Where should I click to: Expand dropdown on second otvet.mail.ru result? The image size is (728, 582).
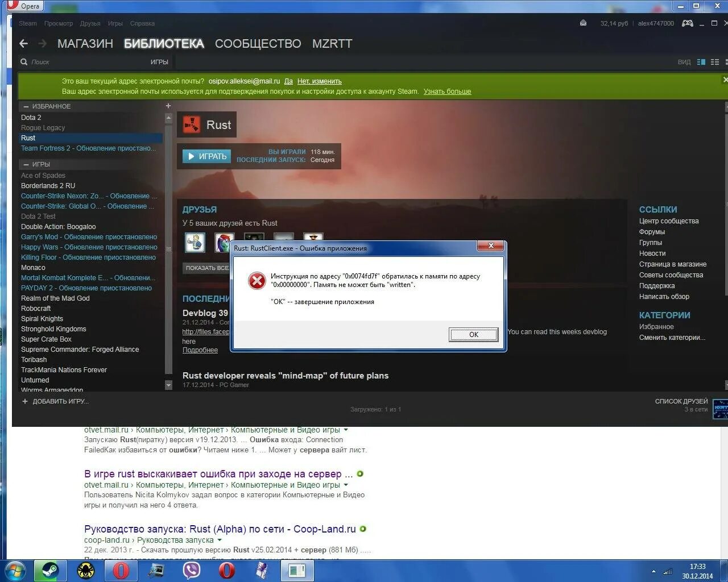pyautogui.click(x=346, y=485)
